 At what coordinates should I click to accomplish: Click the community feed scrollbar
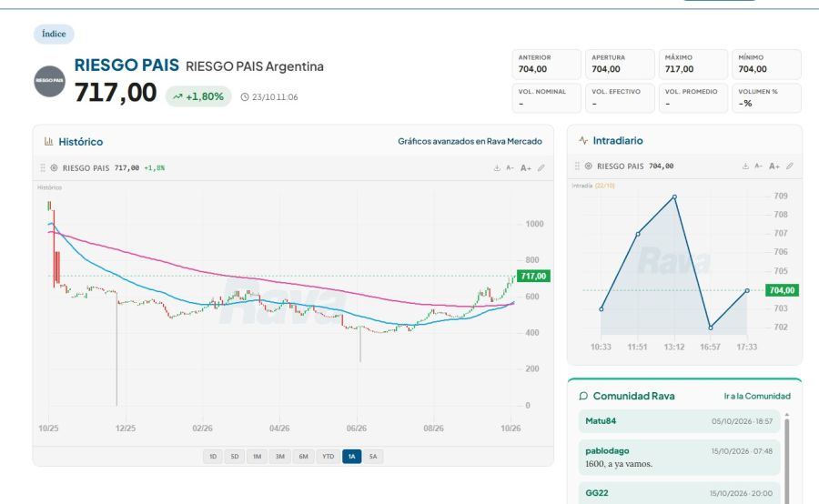click(787, 459)
